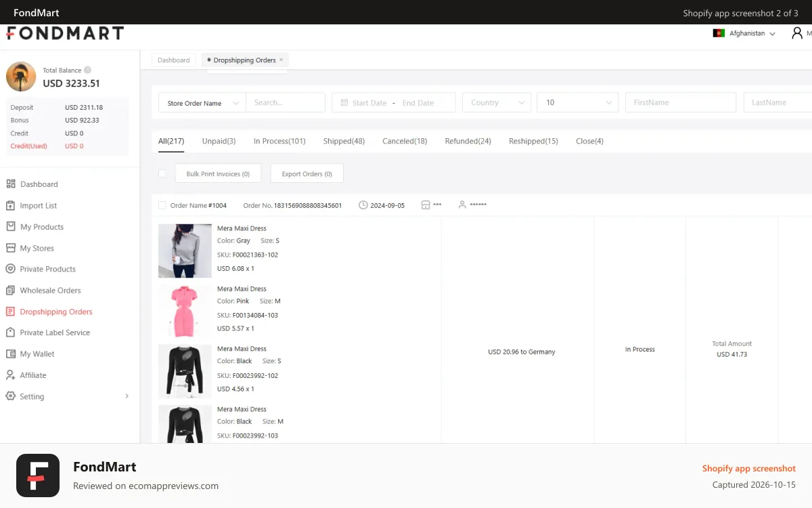Image resolution: width=812 pixels, height=508 pixels.
Task: Open Wholesale Orders in sidebar
Action: pyautogui.click(x=50, y=291)
